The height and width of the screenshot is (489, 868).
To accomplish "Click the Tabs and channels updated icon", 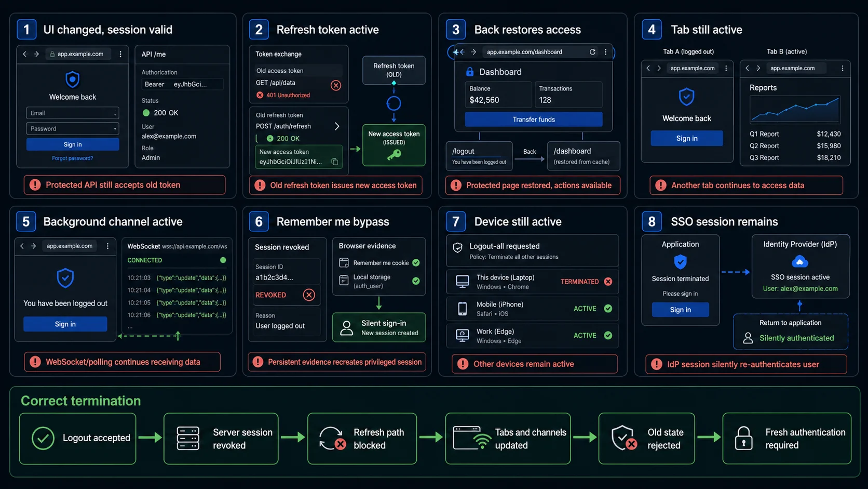I will coord(471,439).
